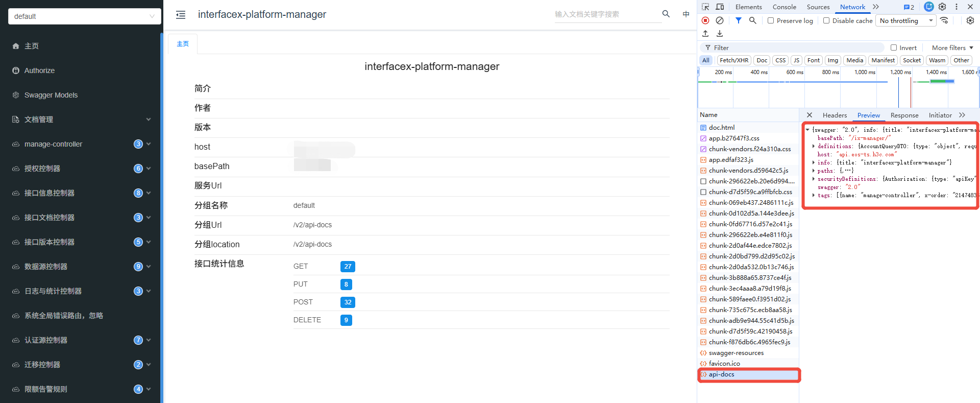Open the issues counter showing 2
Image resolution: width=980 pixels, height=403 pixels.
coord(909,7)
